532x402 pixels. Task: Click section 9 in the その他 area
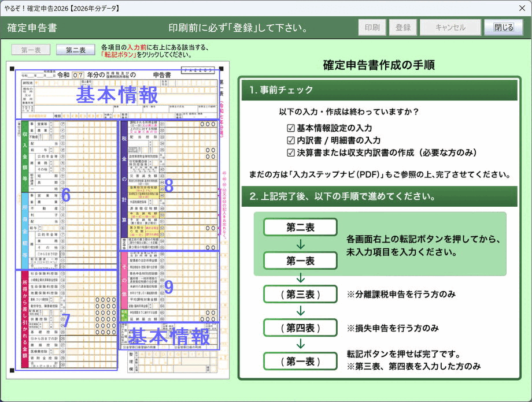168,287
